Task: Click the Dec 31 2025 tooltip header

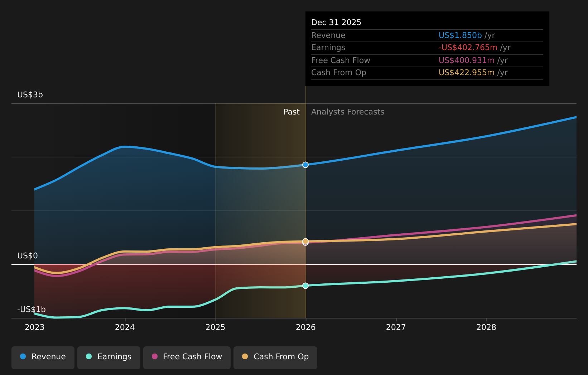Action: [x=336, y=22]
